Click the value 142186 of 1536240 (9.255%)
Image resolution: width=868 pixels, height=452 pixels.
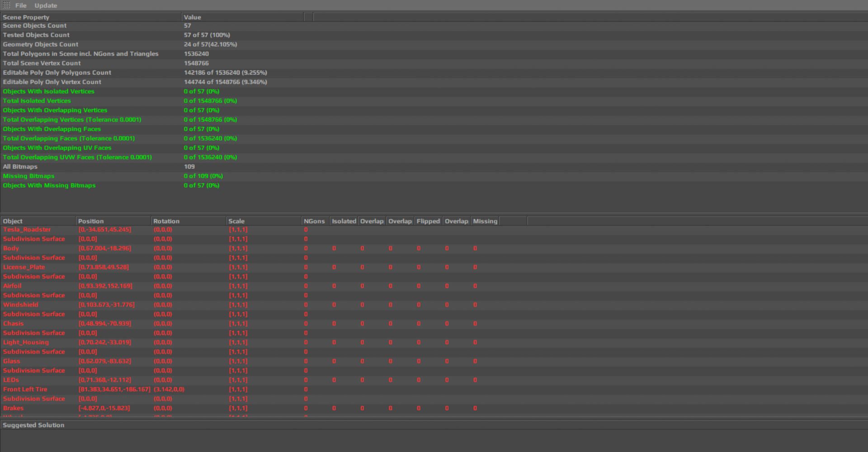pos(225,73)
